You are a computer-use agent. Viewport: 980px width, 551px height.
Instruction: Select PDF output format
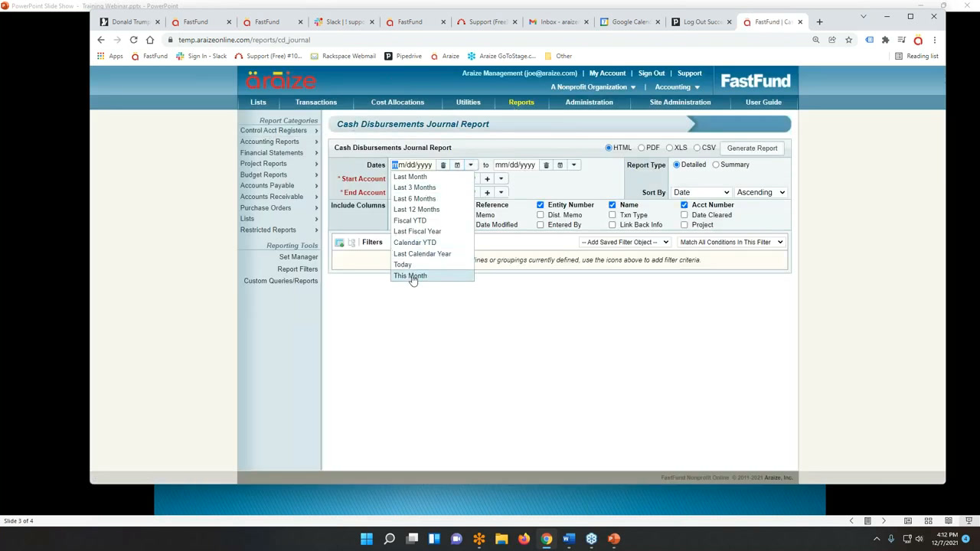coord(642,148)
